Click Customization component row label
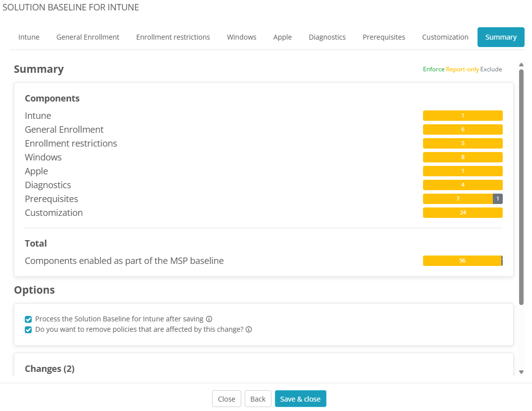Image resolution: width=532 pixels, height=411 pixels. (x=53, y=213)
